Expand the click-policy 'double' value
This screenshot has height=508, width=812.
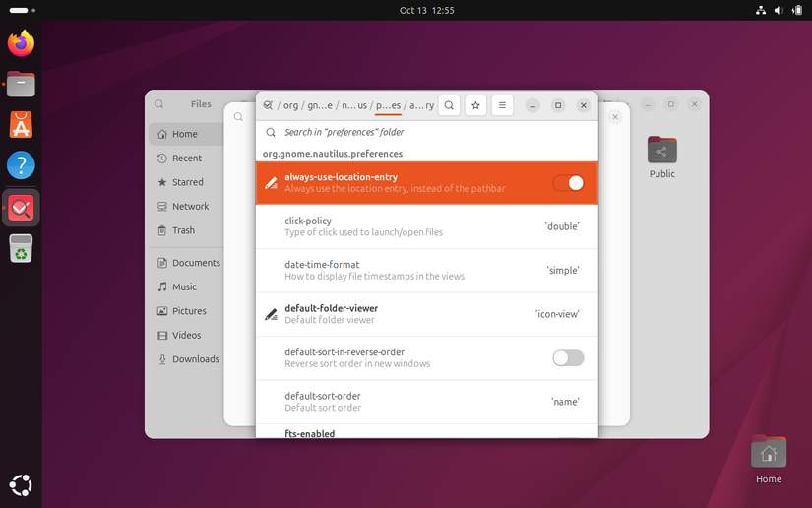coord(562,226)
